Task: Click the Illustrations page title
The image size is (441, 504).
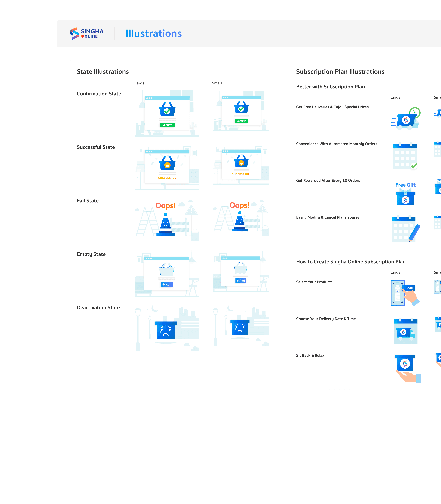Action: [x=154, y=33]
